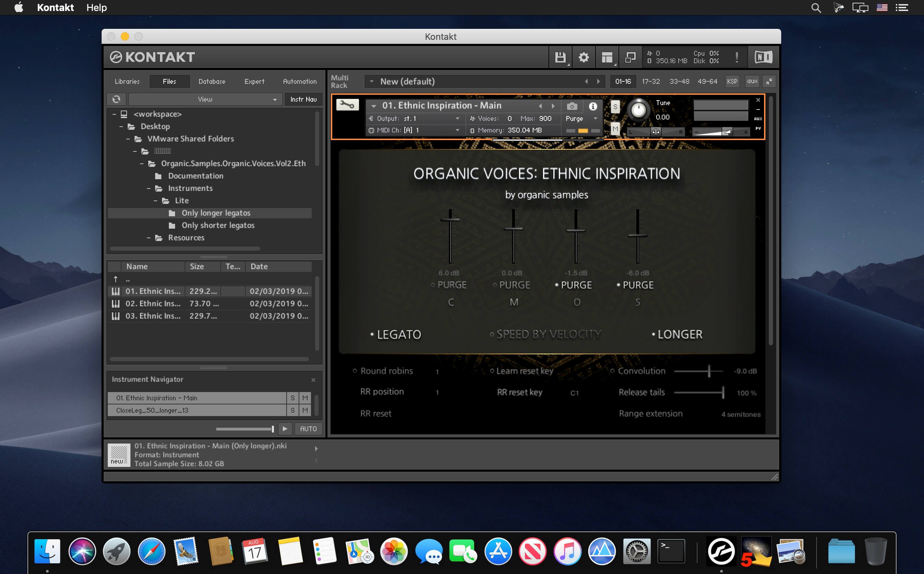Collapse the Instruments folder
This screenshot has width=924, height=574.
pos(149,188)
